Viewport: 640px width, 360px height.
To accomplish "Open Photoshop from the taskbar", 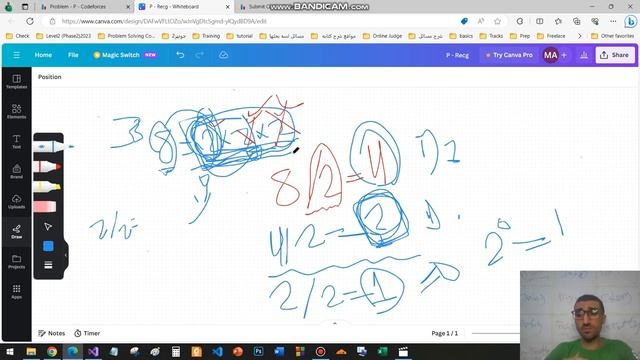I will [x=258, y=351].
